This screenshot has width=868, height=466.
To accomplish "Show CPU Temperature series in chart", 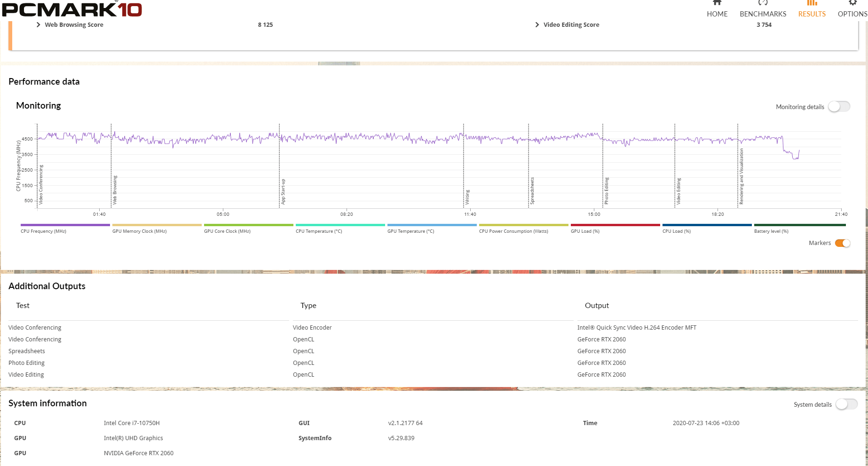I will click(340, 225).
